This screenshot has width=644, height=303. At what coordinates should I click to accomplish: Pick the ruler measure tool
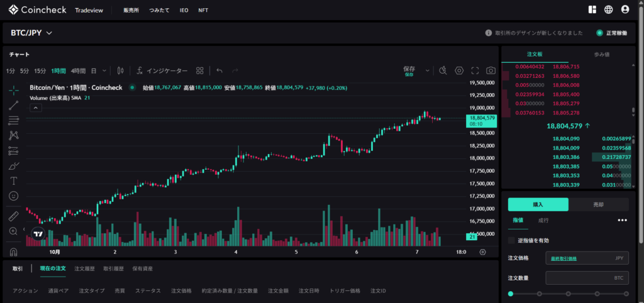pyautogui.click(x=14, y=216)
